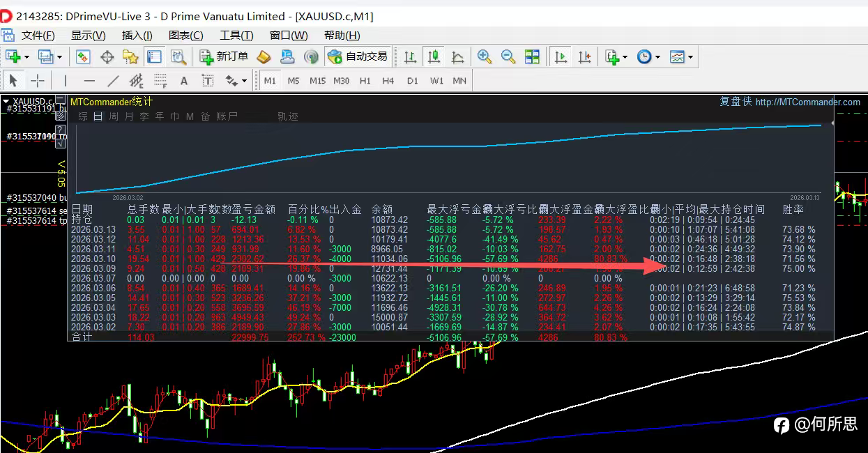Open the 工具(T) menu
This screenshot has height=453, width=868.
tap(237, 36)
